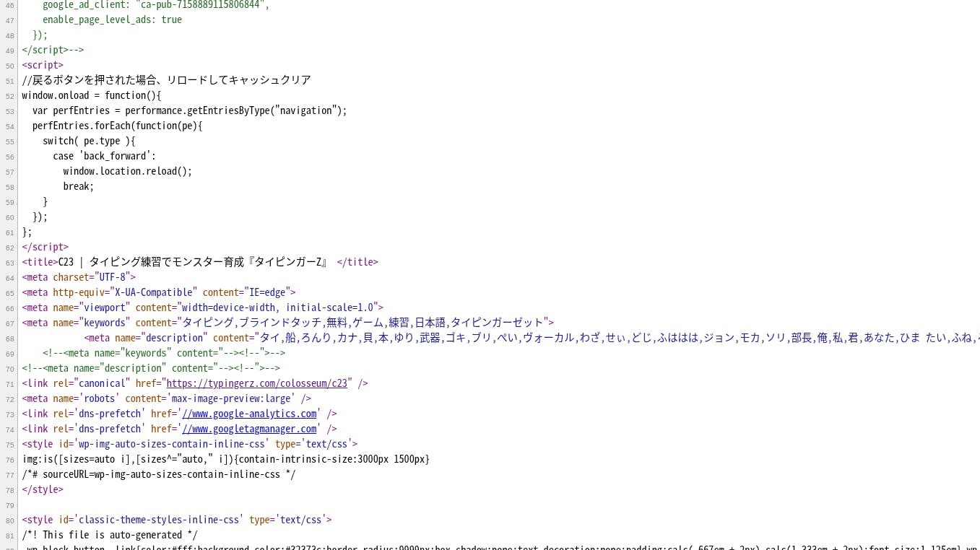Open the www.google-analytics.com dns-prefetch link
Screen dimensions: 980x550
pos(249,414)
